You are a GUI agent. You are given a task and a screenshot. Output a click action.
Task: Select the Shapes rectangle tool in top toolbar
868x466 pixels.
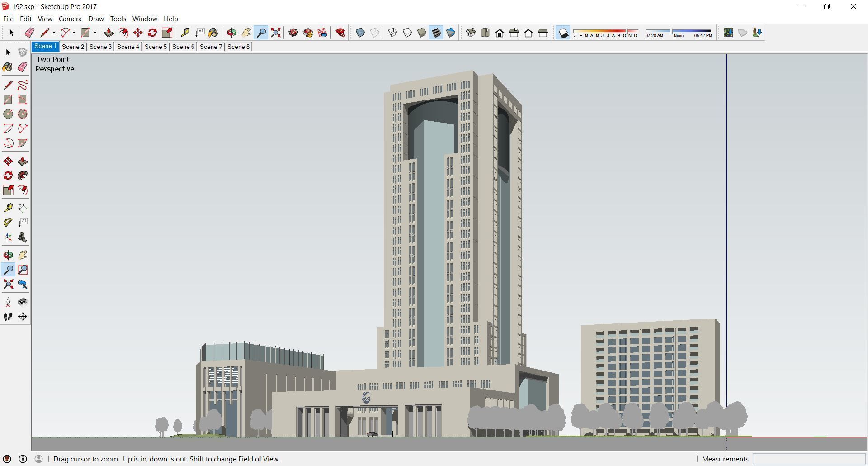point(85,33)
